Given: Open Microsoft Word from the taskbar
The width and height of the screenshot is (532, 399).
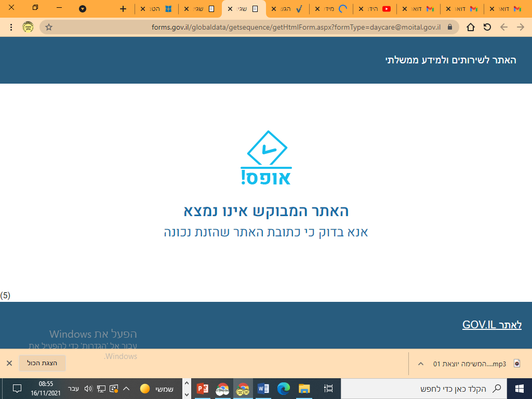Looking at the screenshot, I should pos(263,388).
